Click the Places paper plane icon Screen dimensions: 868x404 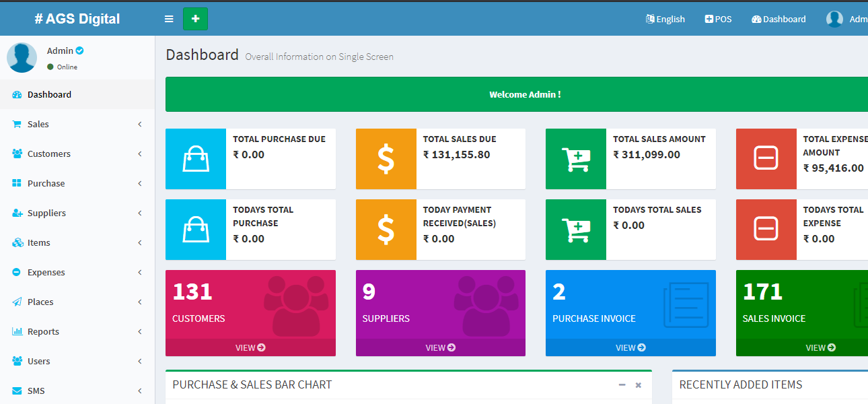(x=17, y=302)
